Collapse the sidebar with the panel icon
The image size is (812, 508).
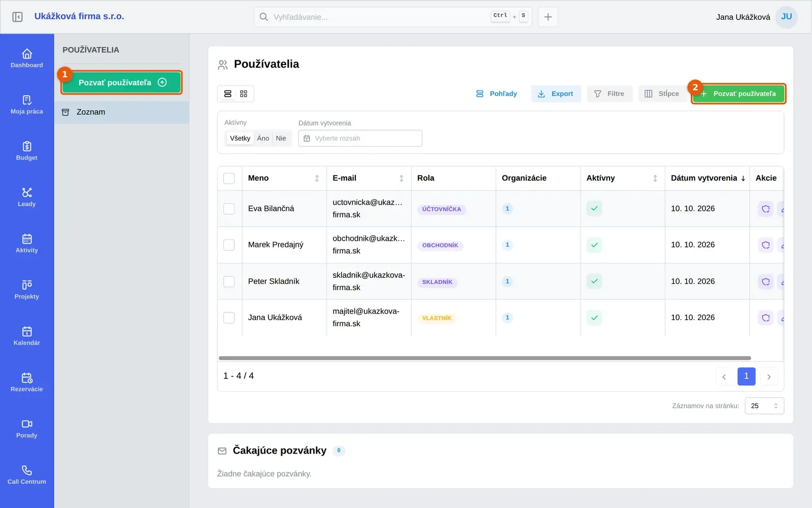[17, 17]
